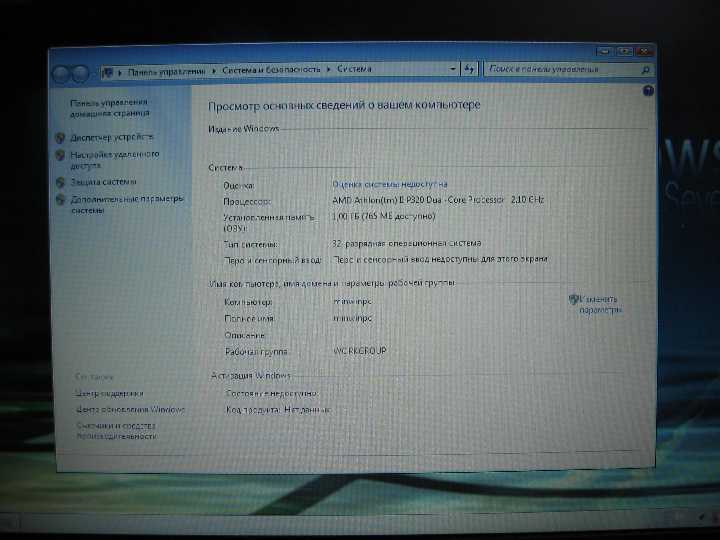Screen dimensions: 720x540
Task: Click the WORKGROUP value
Action: coord(360,351)
